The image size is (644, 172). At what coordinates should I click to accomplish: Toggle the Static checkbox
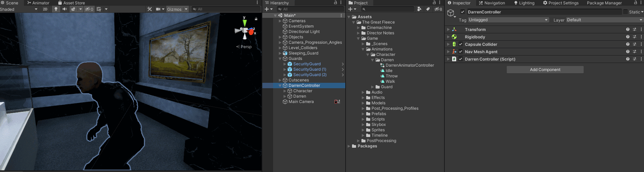(625, 12)
